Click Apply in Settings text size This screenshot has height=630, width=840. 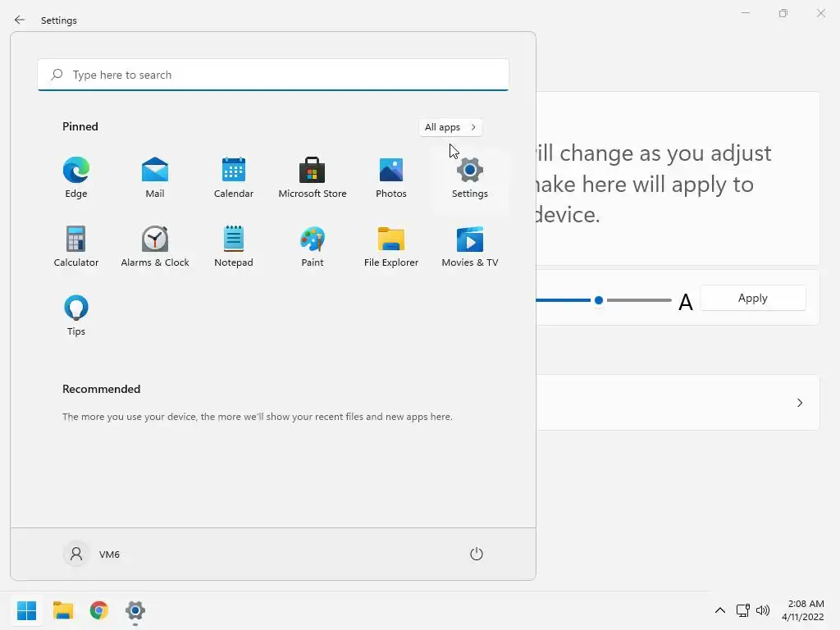click(x=753, y=298)
